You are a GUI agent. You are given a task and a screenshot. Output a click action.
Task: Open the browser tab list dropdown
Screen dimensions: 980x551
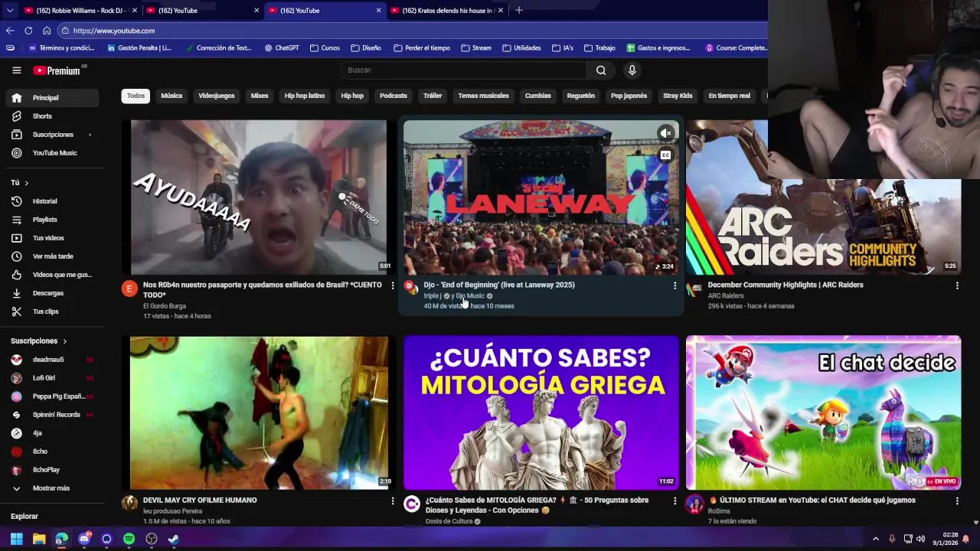9,11
